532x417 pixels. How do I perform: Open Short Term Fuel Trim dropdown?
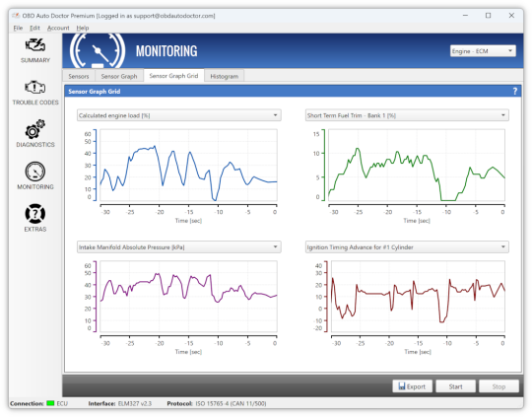(x=407, y=115)
